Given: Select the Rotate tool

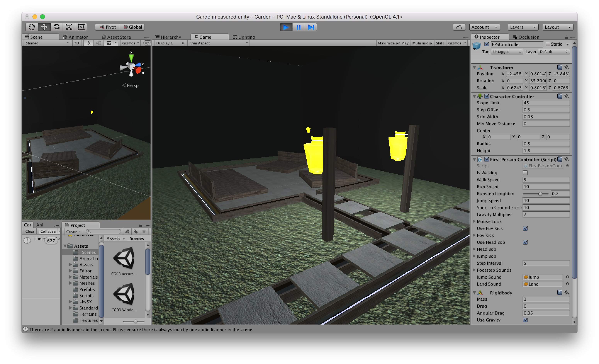Looking at the screenshot, I should 57,27.
